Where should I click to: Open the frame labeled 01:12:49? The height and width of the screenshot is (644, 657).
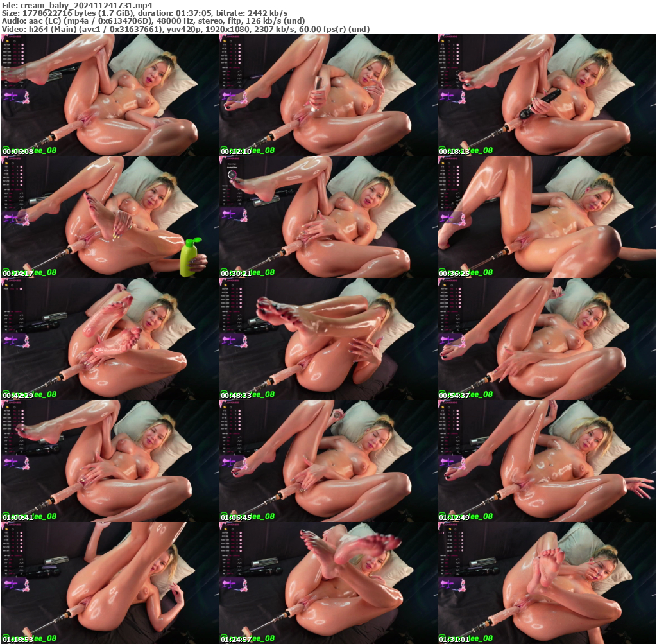point(546,460)
